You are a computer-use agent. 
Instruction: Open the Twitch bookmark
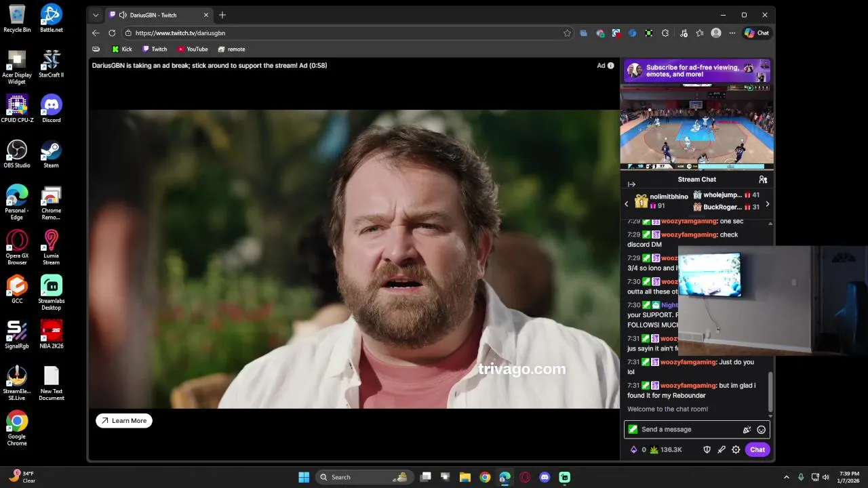pos(155,49)
